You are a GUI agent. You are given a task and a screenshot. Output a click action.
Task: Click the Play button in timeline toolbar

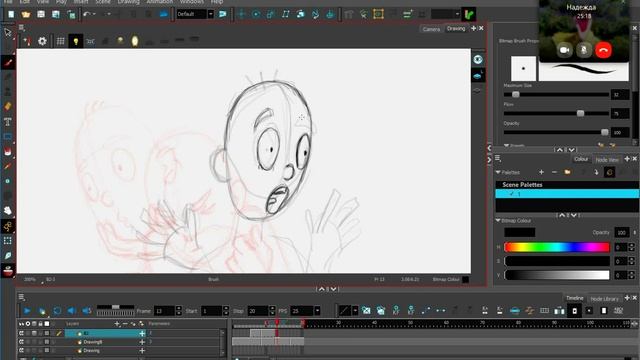click(27, 311)
